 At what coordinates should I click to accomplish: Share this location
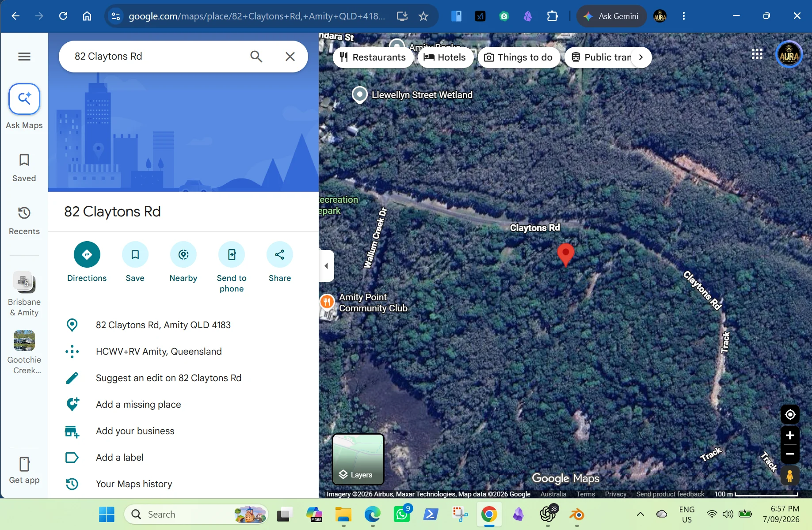click(x=280, y=262)
